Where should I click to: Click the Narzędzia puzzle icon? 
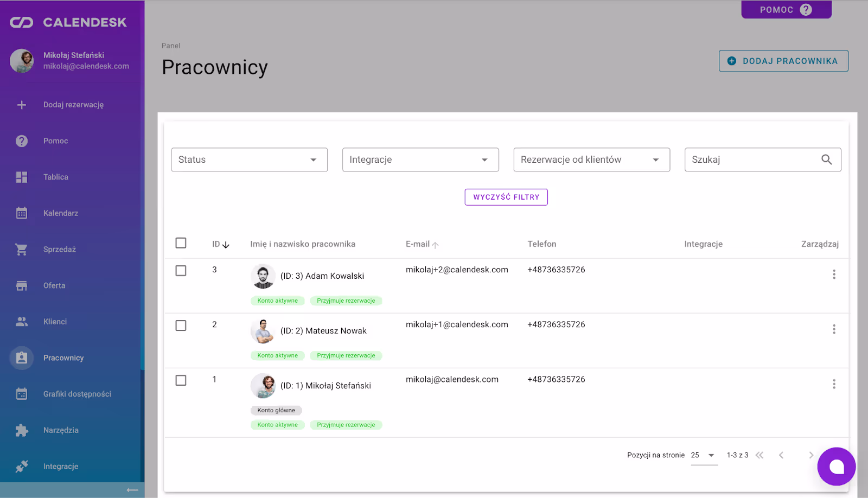pos(22,430)
